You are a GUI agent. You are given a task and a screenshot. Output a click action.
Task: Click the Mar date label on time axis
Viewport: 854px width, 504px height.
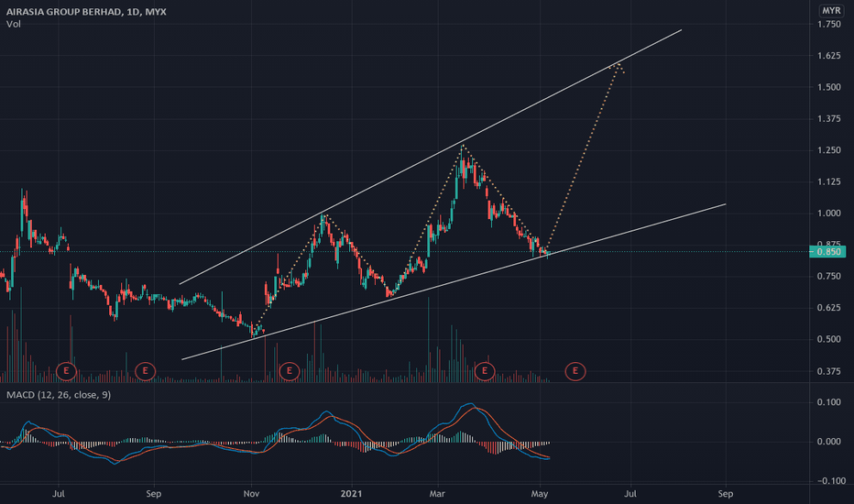pos(437,494)
